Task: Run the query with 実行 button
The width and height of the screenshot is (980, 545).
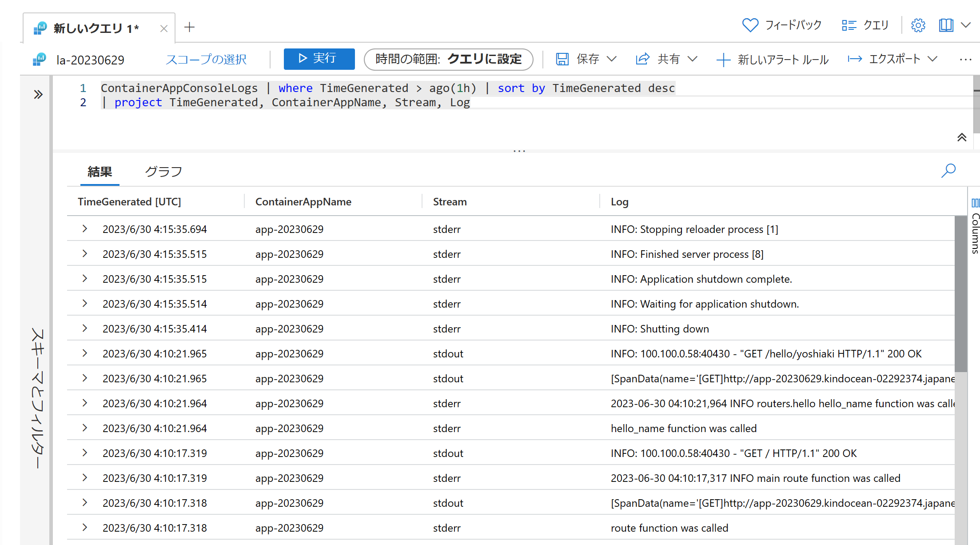Action: click(x=319, y=59)
